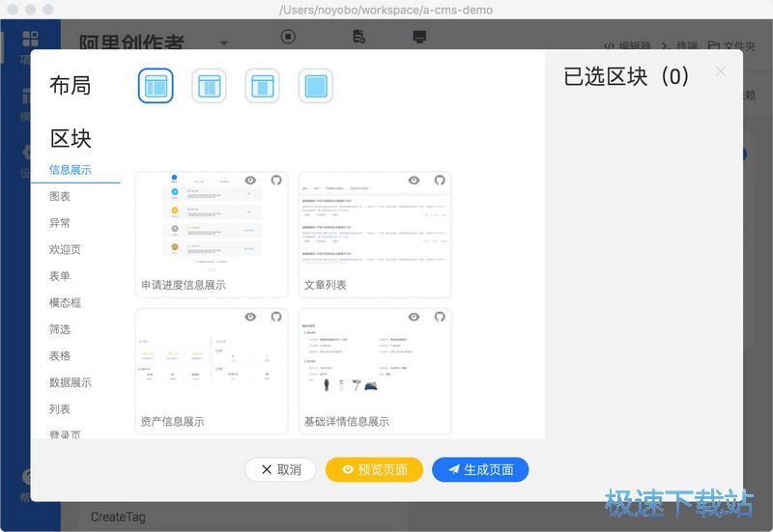Open GitHub link for 文章列表 block
The height and width of the screenshot is (532, 773).
tap(440, 181)
